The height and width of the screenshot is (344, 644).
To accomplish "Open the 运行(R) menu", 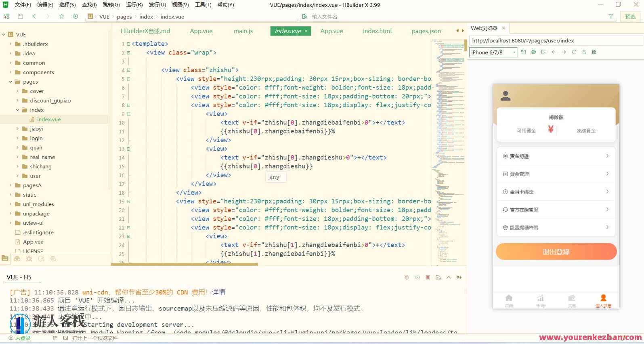I will tap(134, 5).
